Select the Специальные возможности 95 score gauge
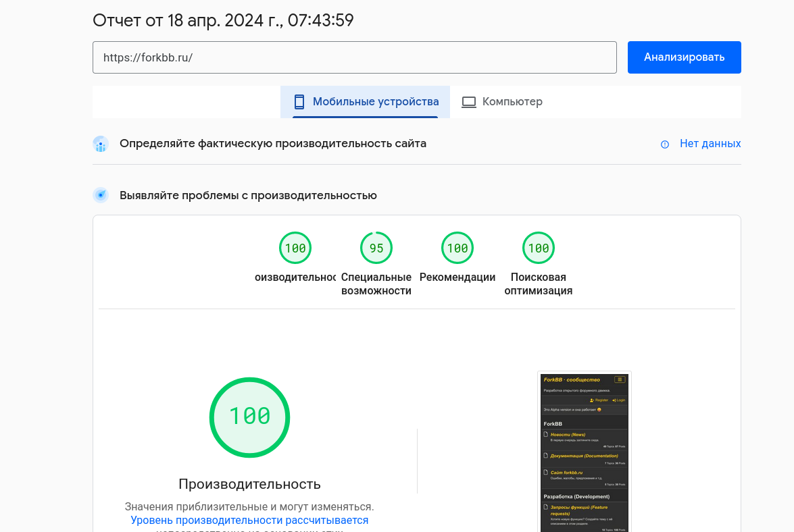Screen dimensions: 794x532 (x=376, y=248)
